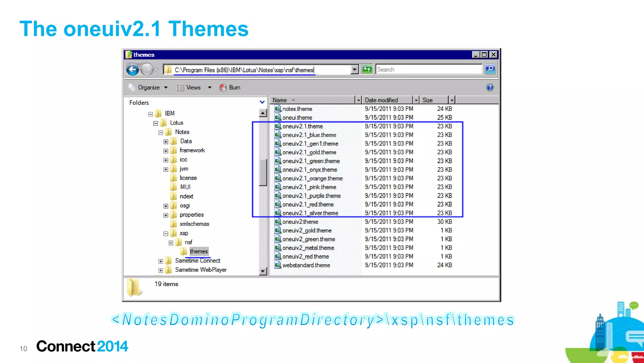Select the webstandard.theme file icon
Screen dimensions: 644x363
278,265
